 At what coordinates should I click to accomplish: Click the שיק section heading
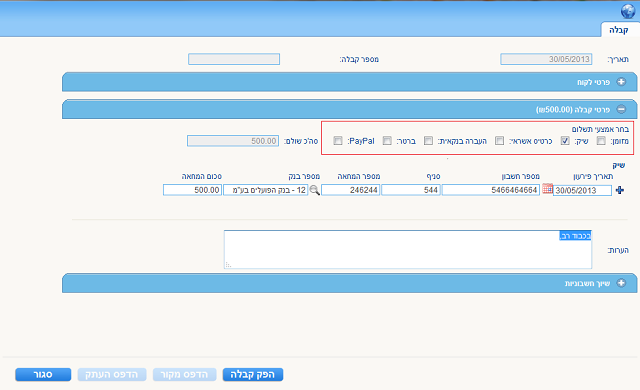click(x=618, y=165)
